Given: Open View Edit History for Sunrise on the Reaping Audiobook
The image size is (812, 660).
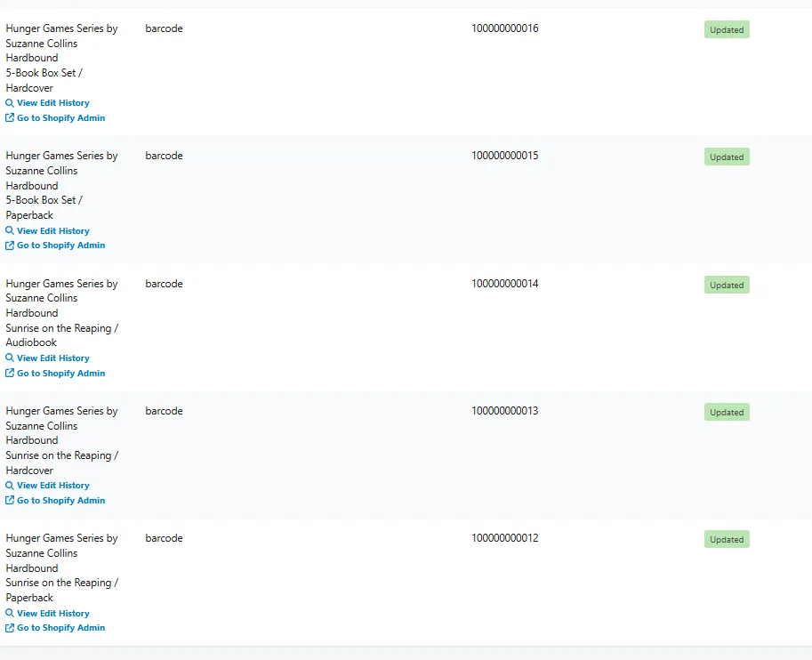Looking at the screenshot, I should point(52,358).
